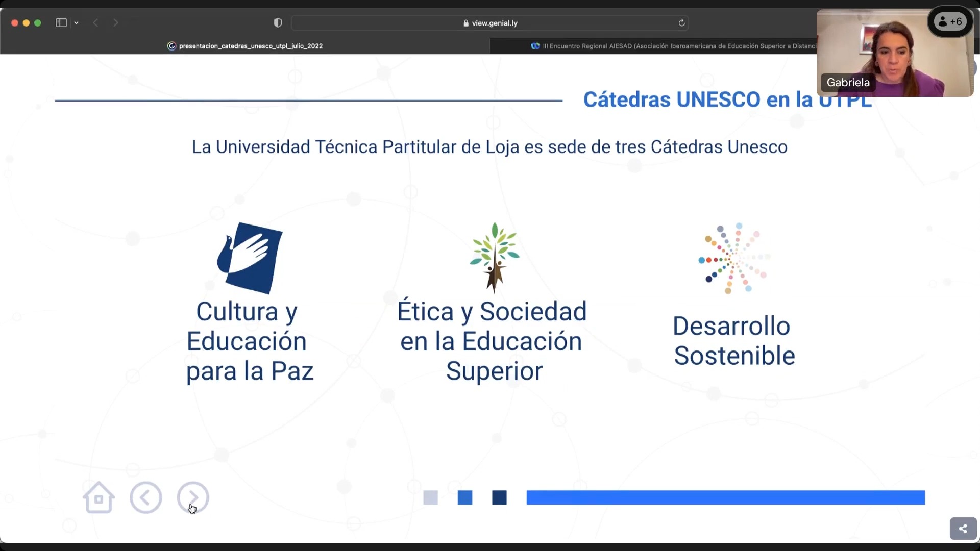Focus the view.genial.ly address bar
Viewport: 980px width, 551px height.
coord(489,23)
